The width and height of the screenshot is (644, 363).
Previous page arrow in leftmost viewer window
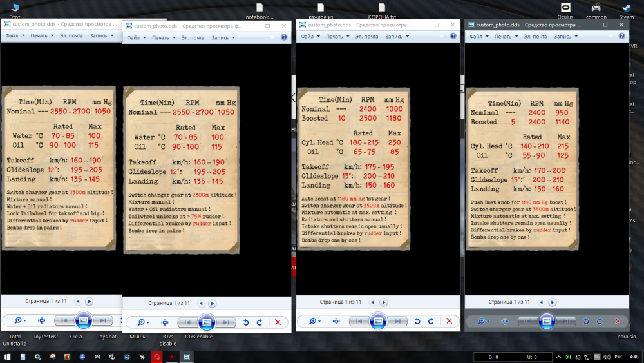(78, 301)
